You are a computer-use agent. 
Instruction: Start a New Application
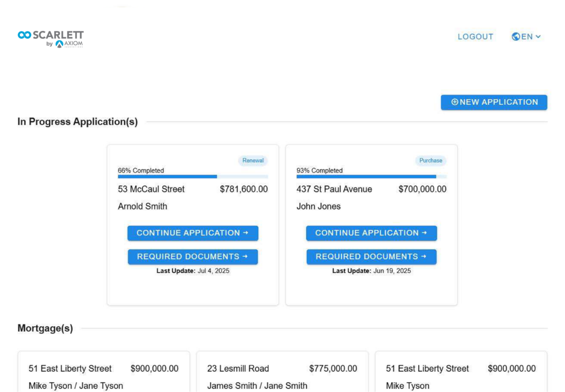[x=494, y=102]
